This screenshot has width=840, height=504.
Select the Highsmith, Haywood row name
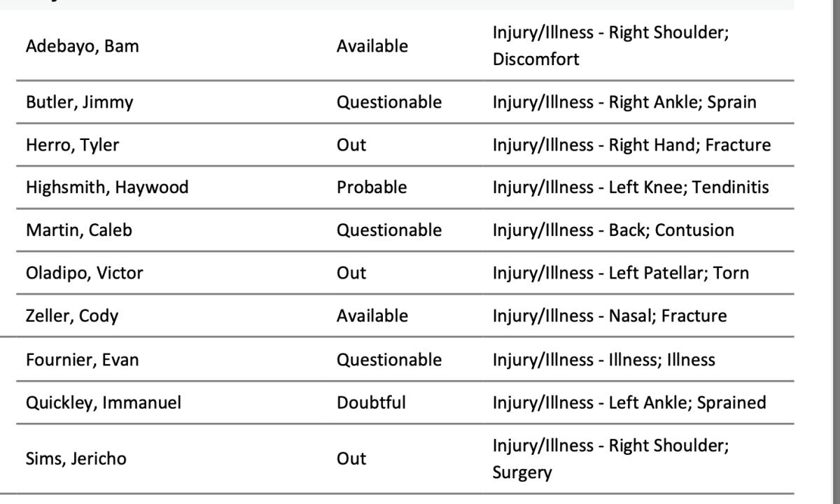pos(107,188)
